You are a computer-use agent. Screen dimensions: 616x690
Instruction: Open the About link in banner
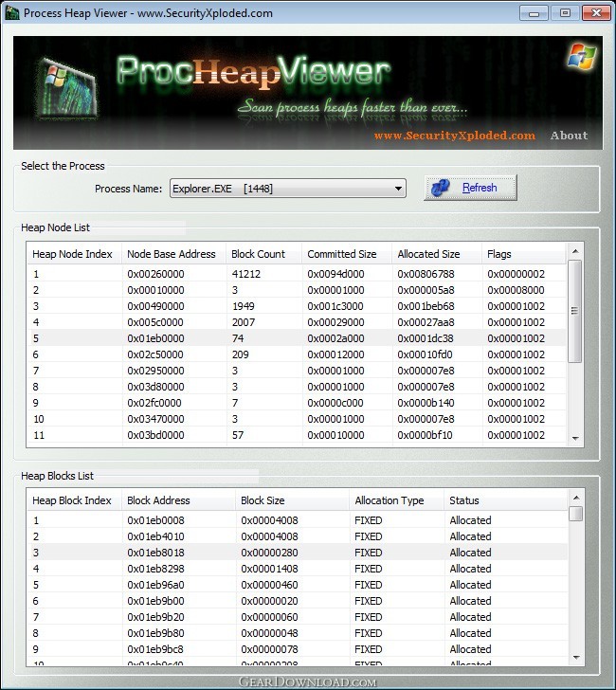pos(569,136)
